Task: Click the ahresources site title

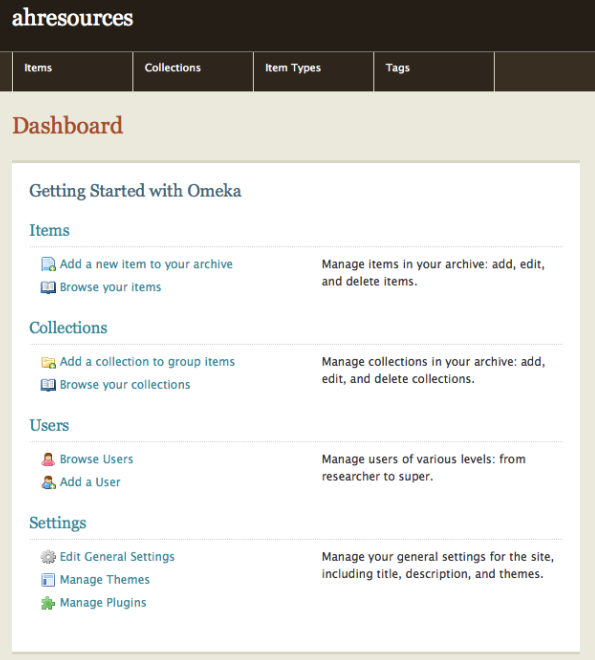Action: pyautogui.click(x=72, y=18)
